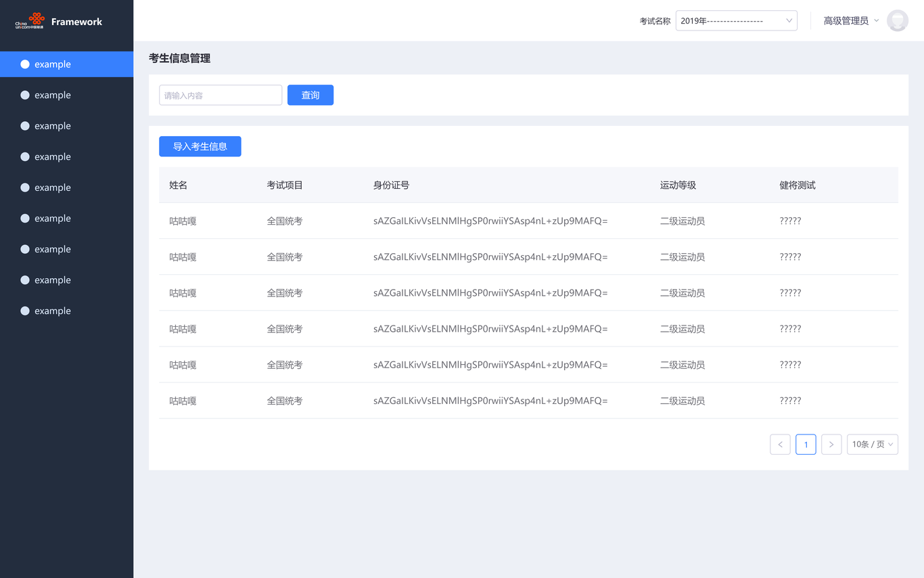
Task: Click the 考生信息管理 page heading
Action: 179,59
